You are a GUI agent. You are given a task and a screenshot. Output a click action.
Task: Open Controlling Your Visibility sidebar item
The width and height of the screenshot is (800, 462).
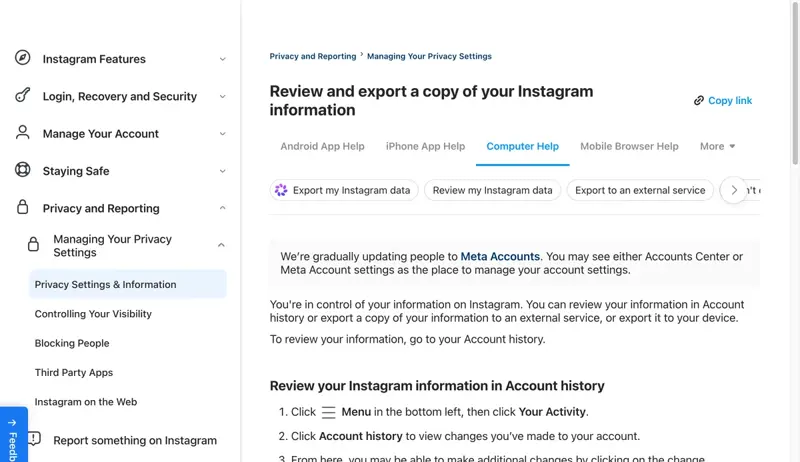click(x=93, y=314)
